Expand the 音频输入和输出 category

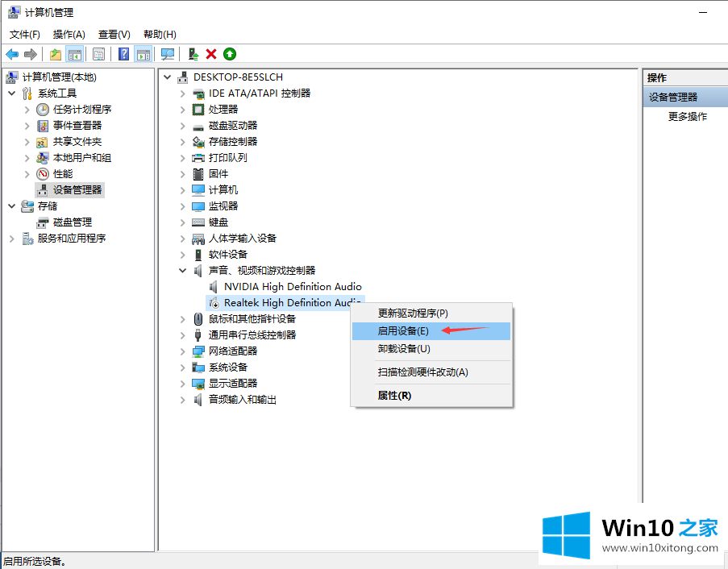[x=182, y=400]
